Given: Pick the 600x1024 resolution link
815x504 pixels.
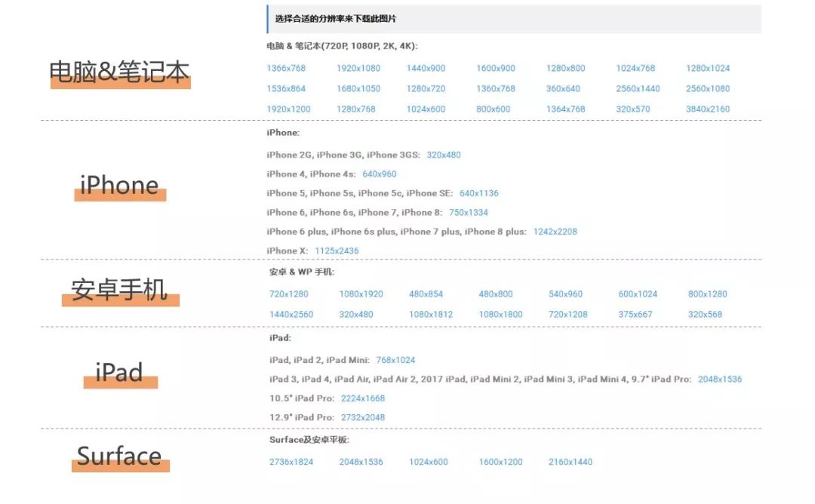Looking at the screenshot, I should coord(638,294).
